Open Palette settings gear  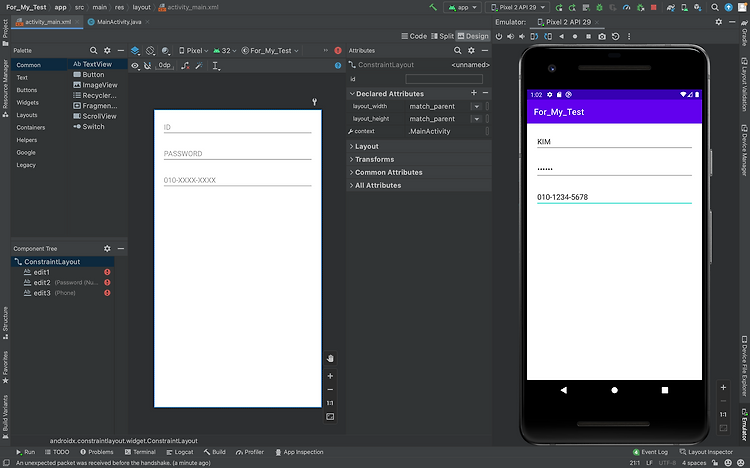(107, 50)
